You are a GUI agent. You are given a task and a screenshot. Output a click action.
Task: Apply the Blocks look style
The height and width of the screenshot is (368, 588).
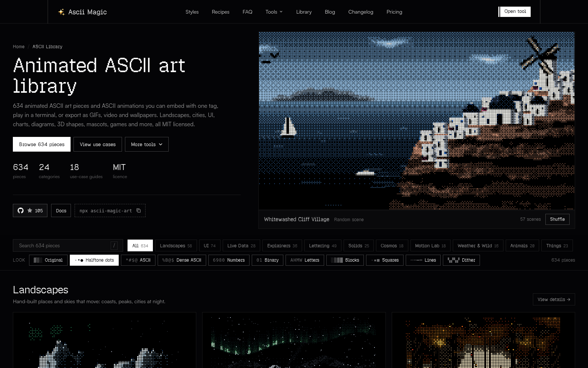point(345,260)
